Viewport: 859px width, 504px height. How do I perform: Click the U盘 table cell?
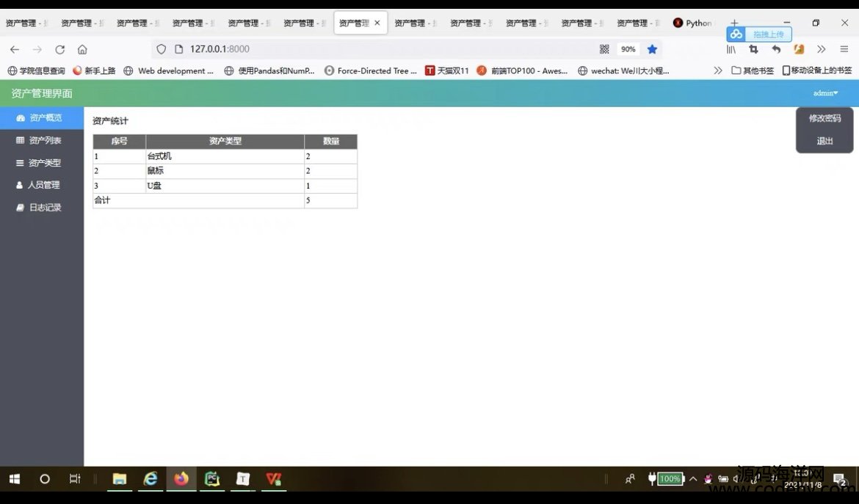click(x=225, y=186)
